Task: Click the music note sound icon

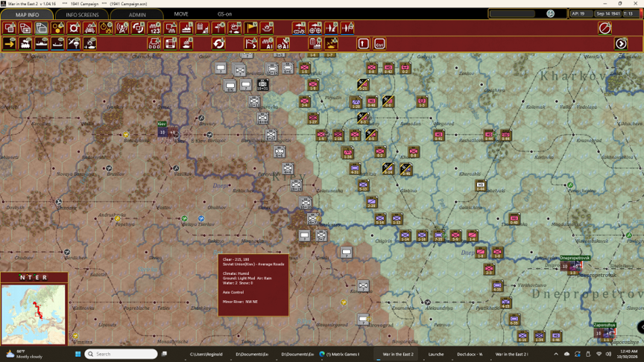Action: pyautogui.click(x=550, y=13)
